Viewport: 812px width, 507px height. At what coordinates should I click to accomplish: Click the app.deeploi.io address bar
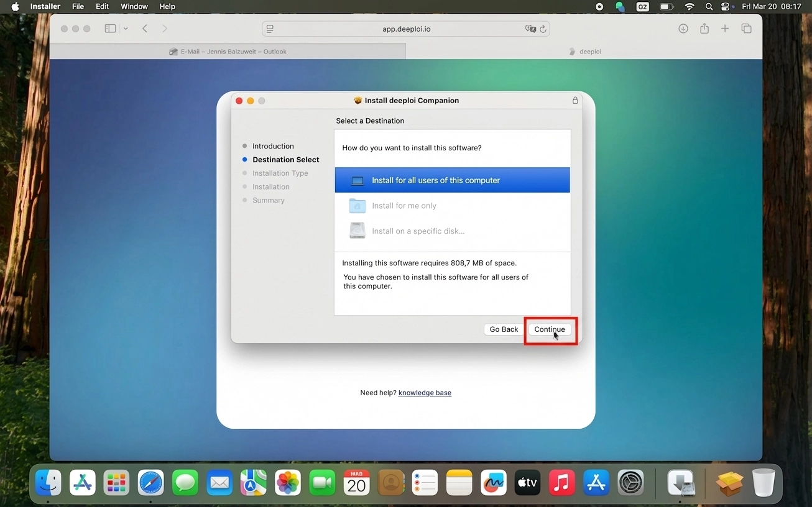pyautogui.click(x=406, y=29)
